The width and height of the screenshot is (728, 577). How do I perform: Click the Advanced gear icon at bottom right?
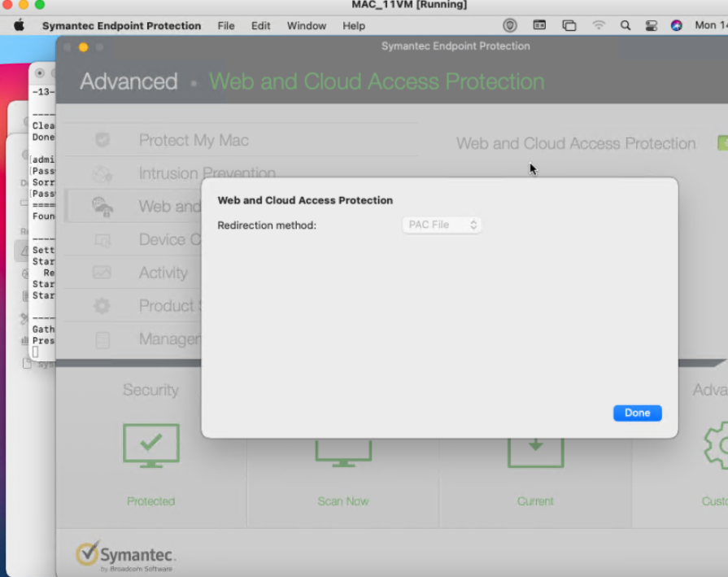[x=716, y=445]
